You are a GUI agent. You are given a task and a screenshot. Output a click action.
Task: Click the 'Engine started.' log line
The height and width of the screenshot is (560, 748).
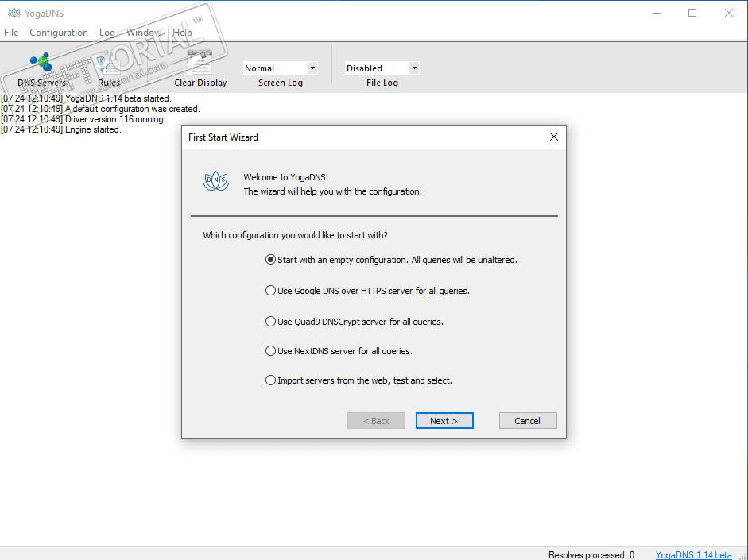click(61, 129)
